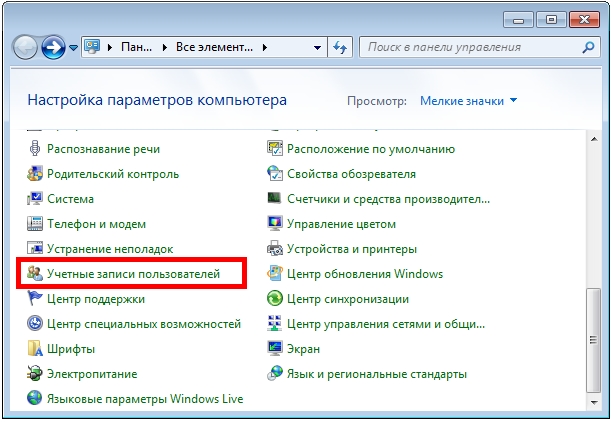
Task: Click the Учетные записи пользователей icon
Action: (x=35, y=274)
